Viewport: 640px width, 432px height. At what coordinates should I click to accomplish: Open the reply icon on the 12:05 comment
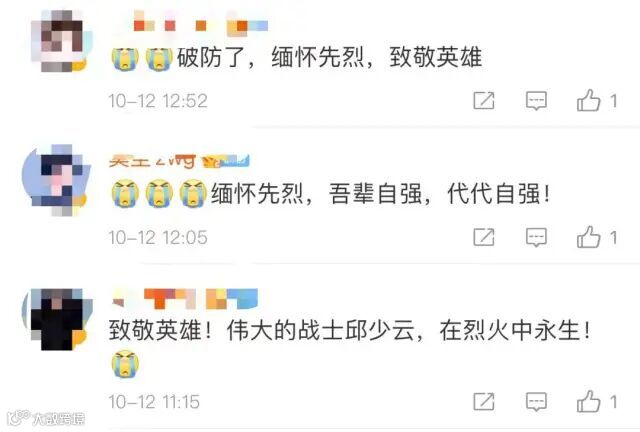point(536,238)
